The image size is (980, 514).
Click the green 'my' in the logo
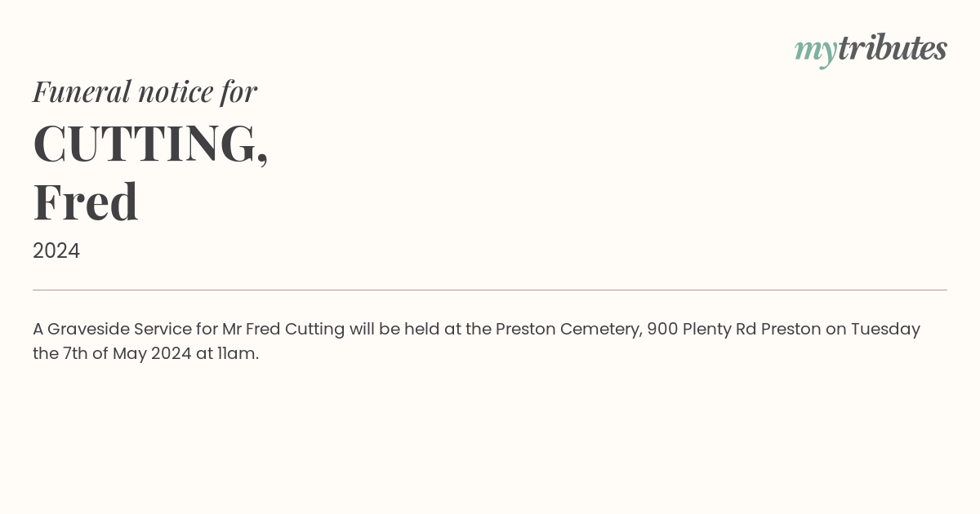(x=815, y=51)
